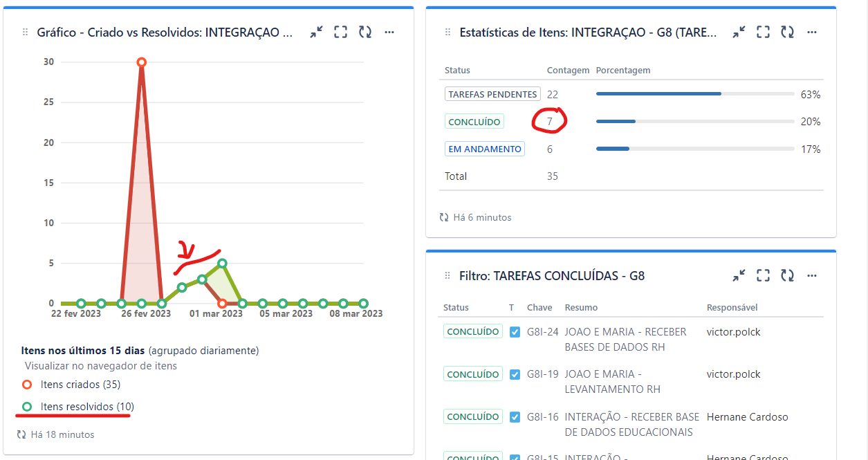
Task: Open the 'Itens criados (35)' link
Action: coord(81,385)
